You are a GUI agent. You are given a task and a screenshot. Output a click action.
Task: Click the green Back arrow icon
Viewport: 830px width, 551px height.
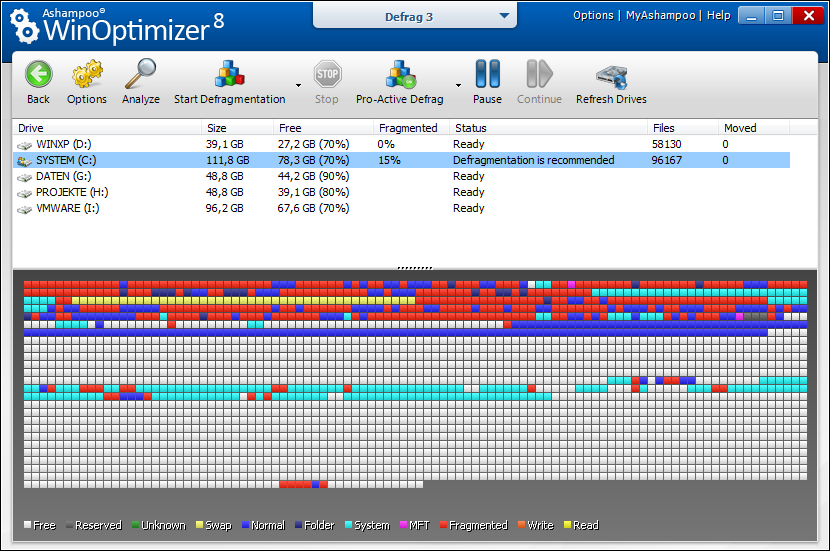click(39, 74)
